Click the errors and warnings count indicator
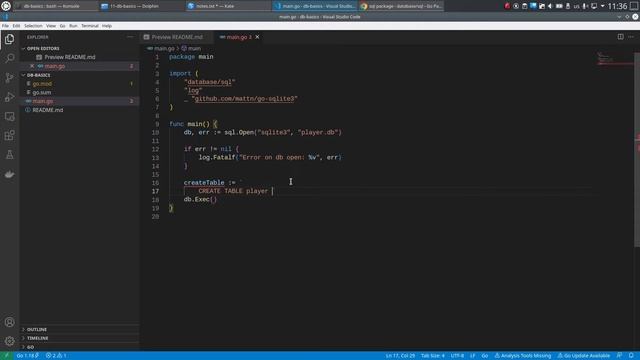This screenshot has height=360, width=640. [x=56, y=356]
